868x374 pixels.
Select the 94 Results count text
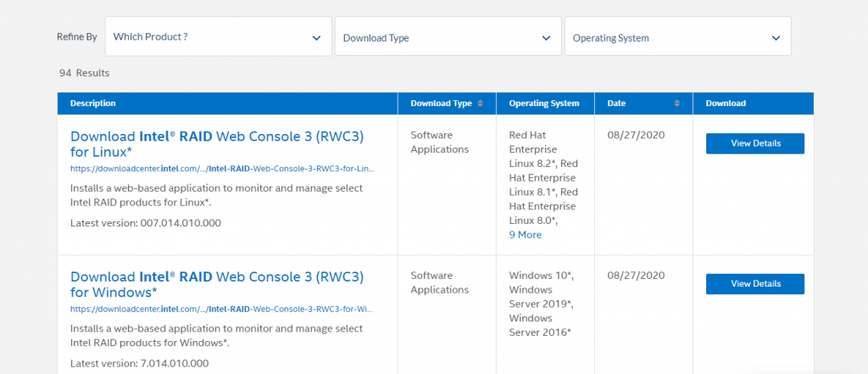[84, 73]
